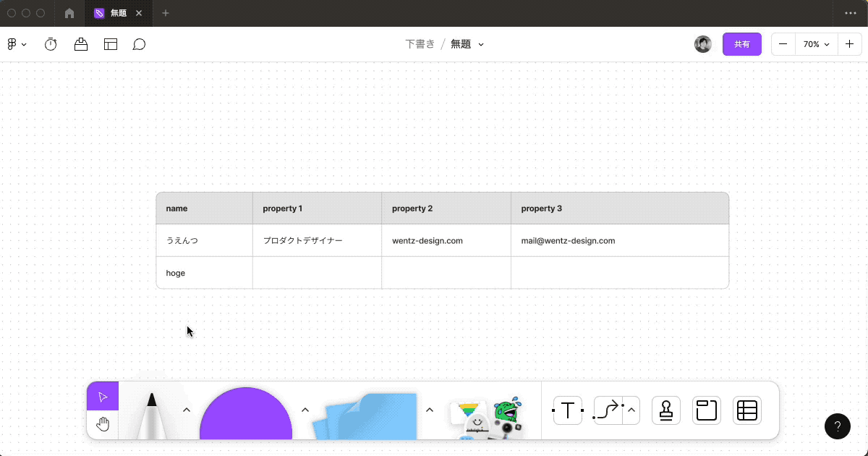Expand the sticky note options chevron

[429, 410]
